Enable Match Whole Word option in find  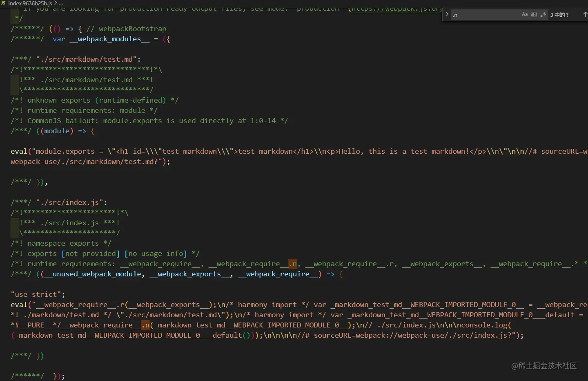534,15
